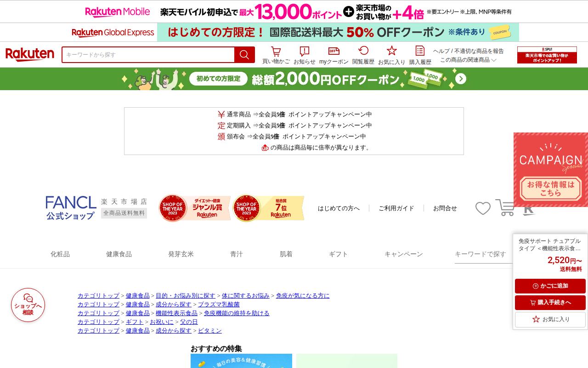Viewport: 588px width, 368px height.
Task: Click the かごに追加 add-to-cart button
Action: (x=550, y=286)
